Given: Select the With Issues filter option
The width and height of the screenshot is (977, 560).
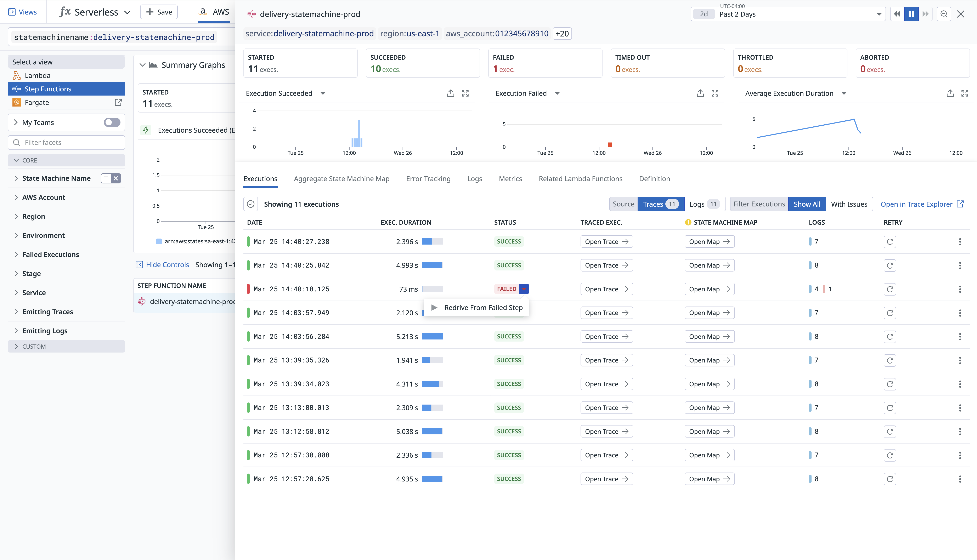Looking at the screenshot, I should [849, 204].
